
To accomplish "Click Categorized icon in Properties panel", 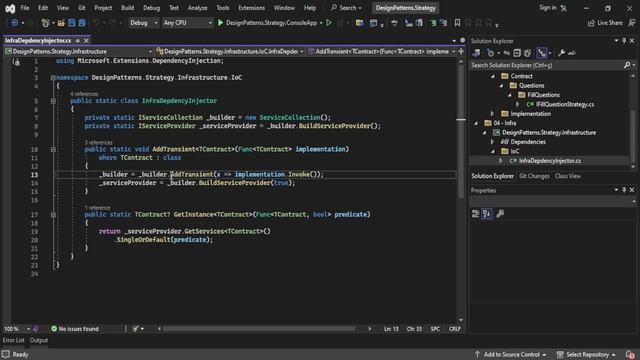I will coord(476,213).
